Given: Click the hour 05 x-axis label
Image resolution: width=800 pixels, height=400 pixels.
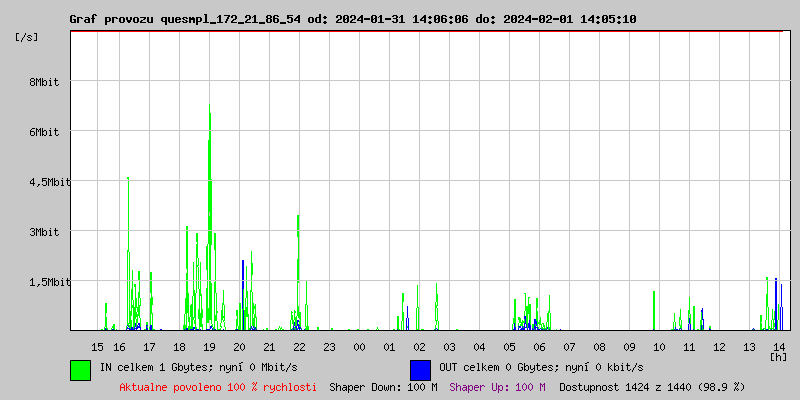Looking at the screenshot, I should (x=509, y=346).
